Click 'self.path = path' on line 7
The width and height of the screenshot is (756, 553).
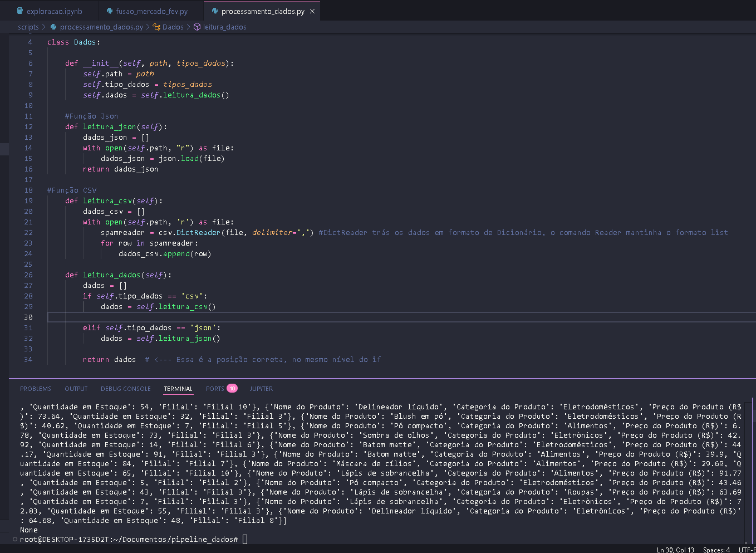click(x=119, y=74)
